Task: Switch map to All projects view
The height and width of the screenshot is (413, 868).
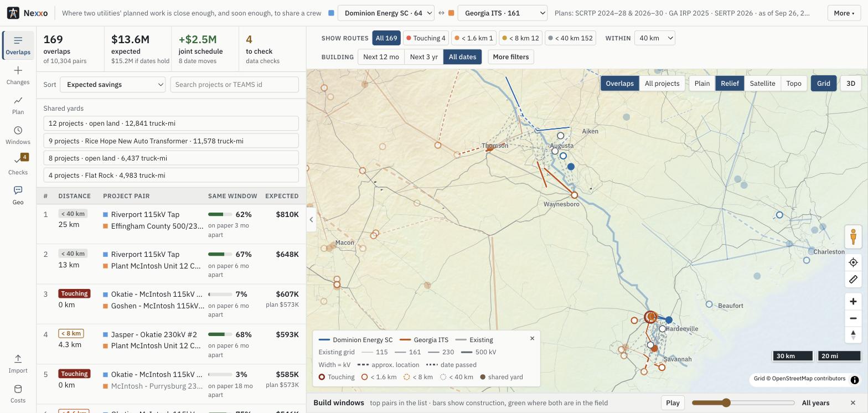Action: point(662,84)
